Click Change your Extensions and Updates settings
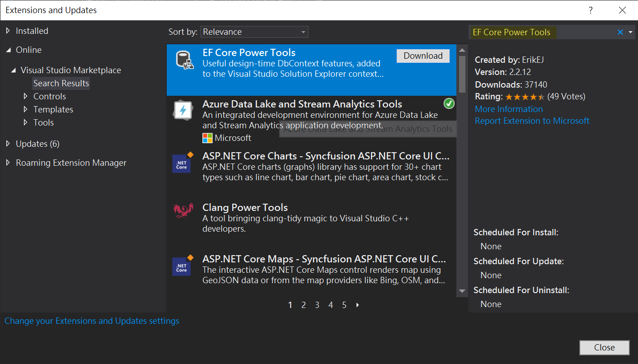This screenshot has height=364, width=638. tap(91, 321)
